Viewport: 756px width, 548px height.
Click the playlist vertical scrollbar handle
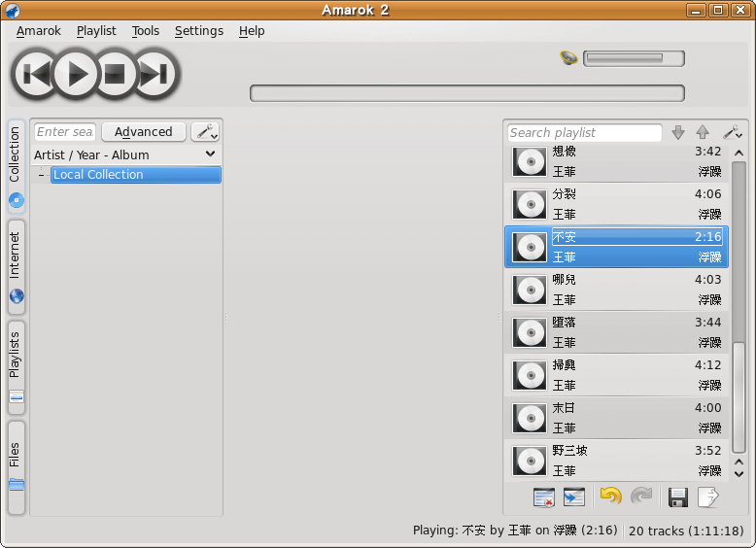(x=739, y=397)
